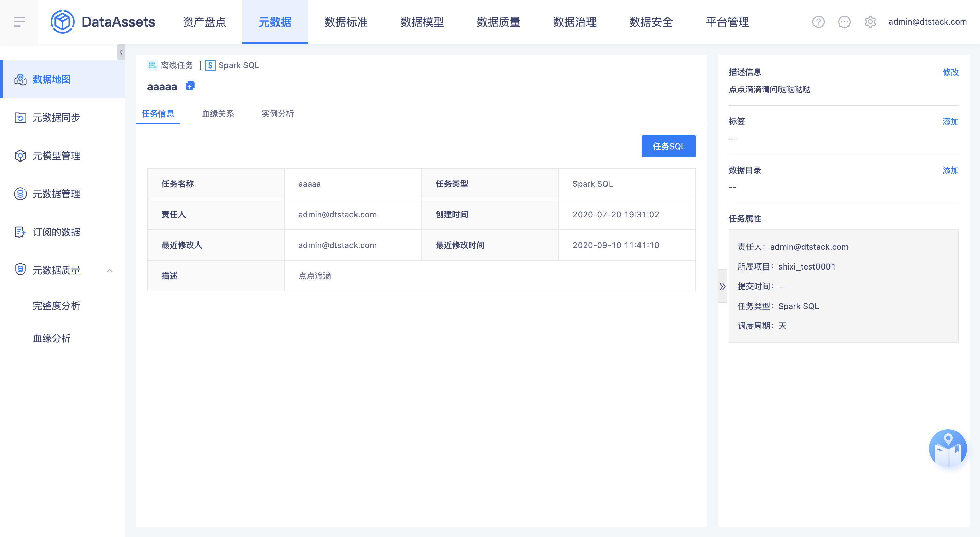
Task: Select 血缘分析 submenu item
Action: [52, 338]
